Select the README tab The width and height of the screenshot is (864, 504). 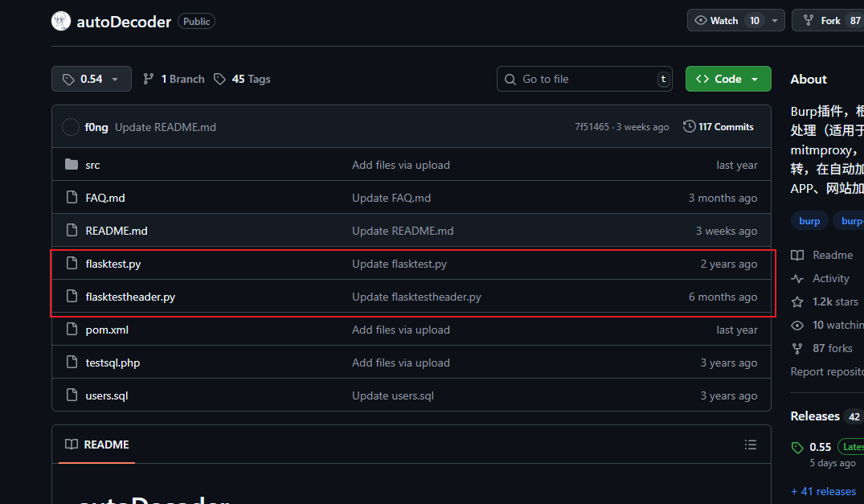pyautogui.click(x=97, y=445)
